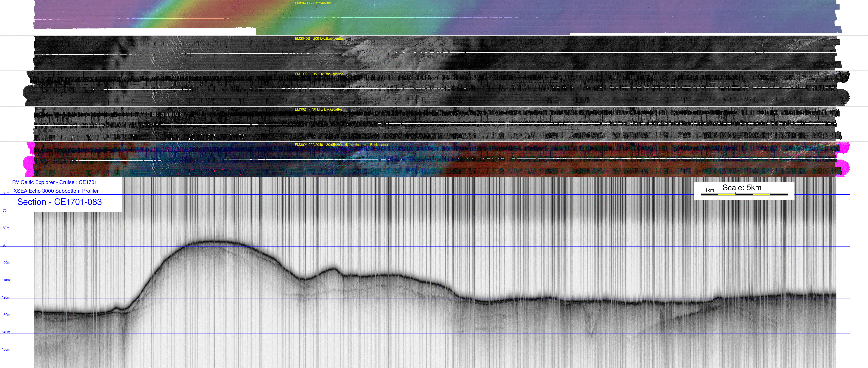Select the Section - CE1701-083 title
The width and height of the screenshot is (868, 368).
point(59,202)
